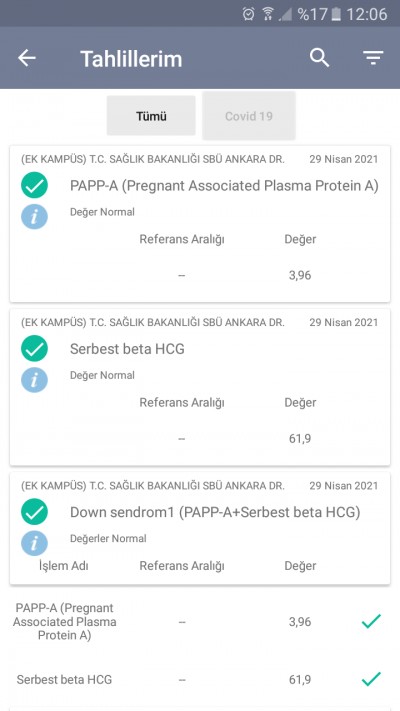Switch to the Covid 19 tab
This screenshot has width=400, height=711.
[249, 116]
